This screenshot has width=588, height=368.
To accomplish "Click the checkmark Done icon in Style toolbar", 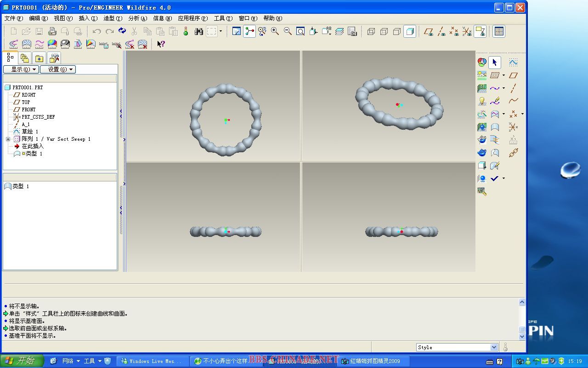I will 494,178.
